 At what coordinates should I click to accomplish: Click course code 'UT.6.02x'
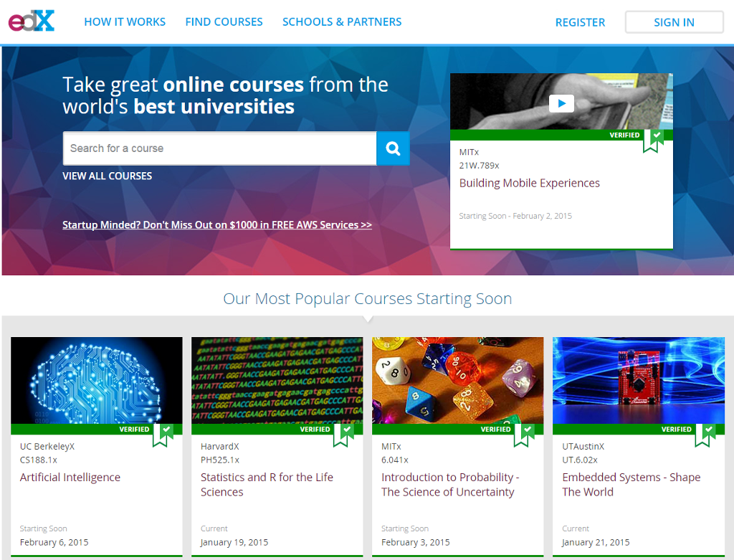(x=579, y=460)
